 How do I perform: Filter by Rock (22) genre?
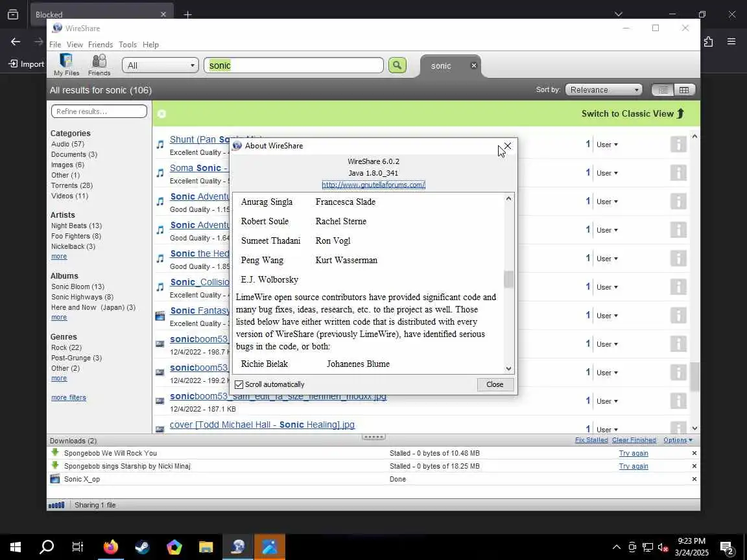point(66,347)
